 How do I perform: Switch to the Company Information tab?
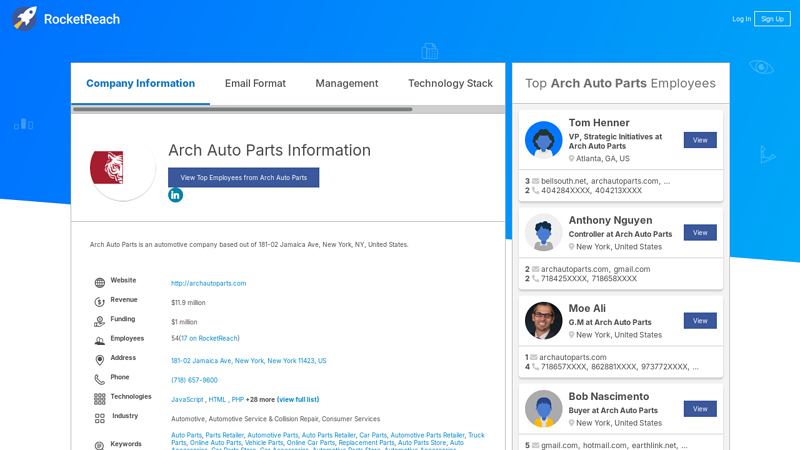[x=140, y=83]
